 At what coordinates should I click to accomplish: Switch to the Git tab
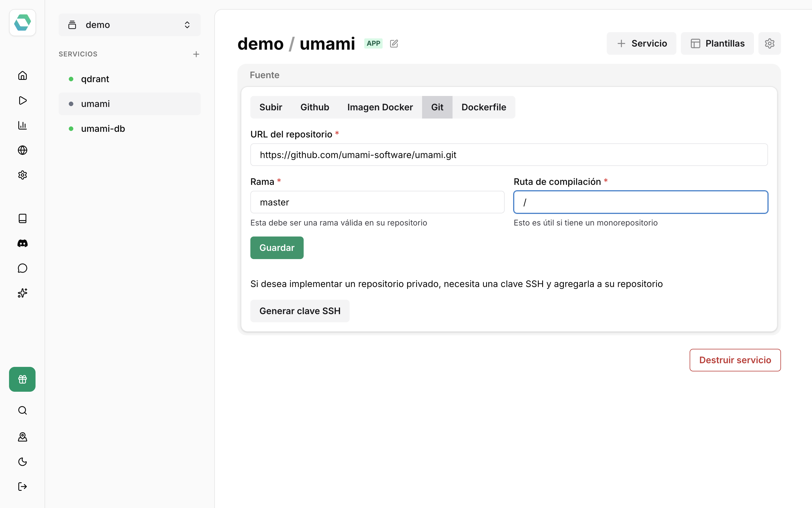tap(437, 107)
